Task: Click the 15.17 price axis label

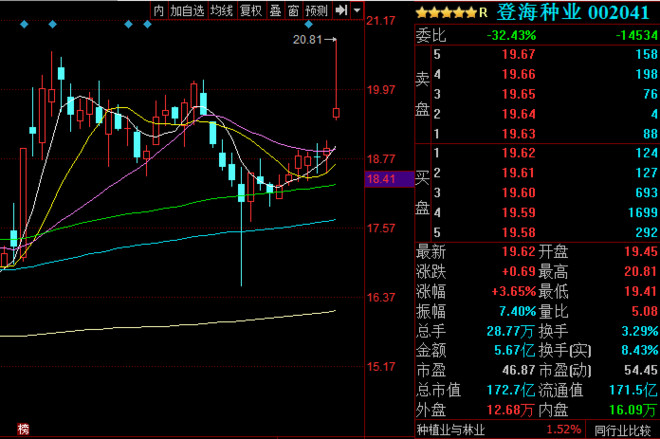Action: (x=381, y=367)
